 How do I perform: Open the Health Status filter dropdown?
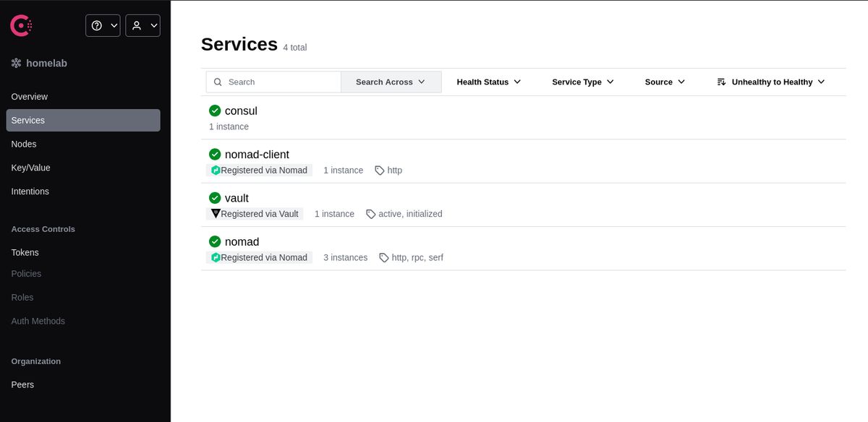[x=488, y=82]
